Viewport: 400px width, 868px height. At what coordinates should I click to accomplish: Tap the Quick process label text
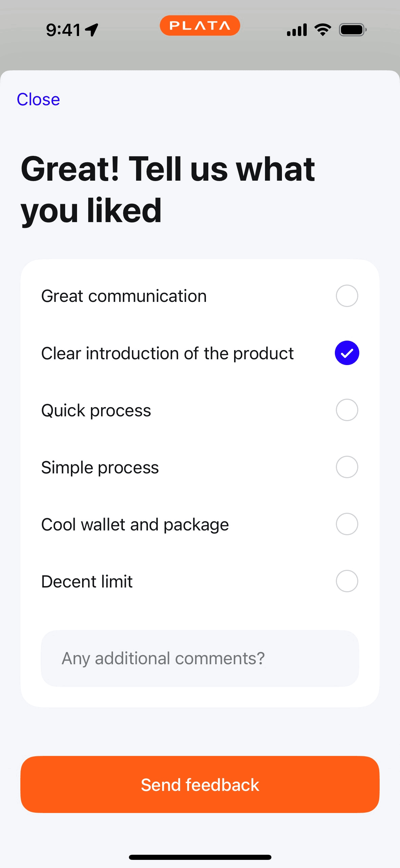tap(96, 410)
